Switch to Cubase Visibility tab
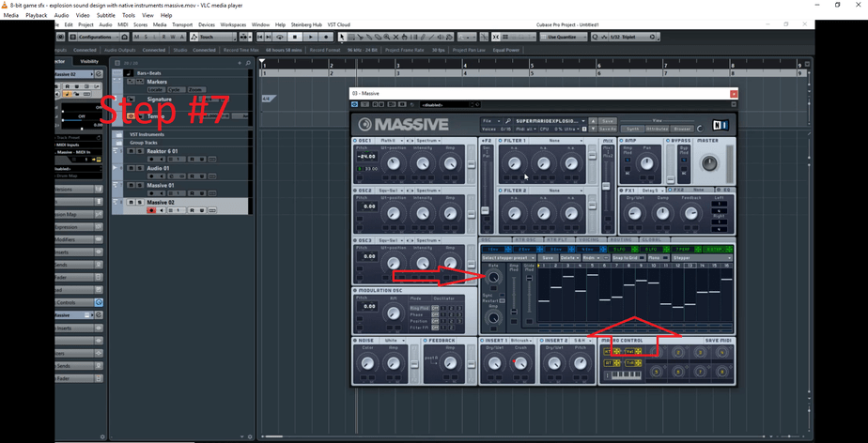This screenshot has width=868, height=443. (x=89, y=61)
